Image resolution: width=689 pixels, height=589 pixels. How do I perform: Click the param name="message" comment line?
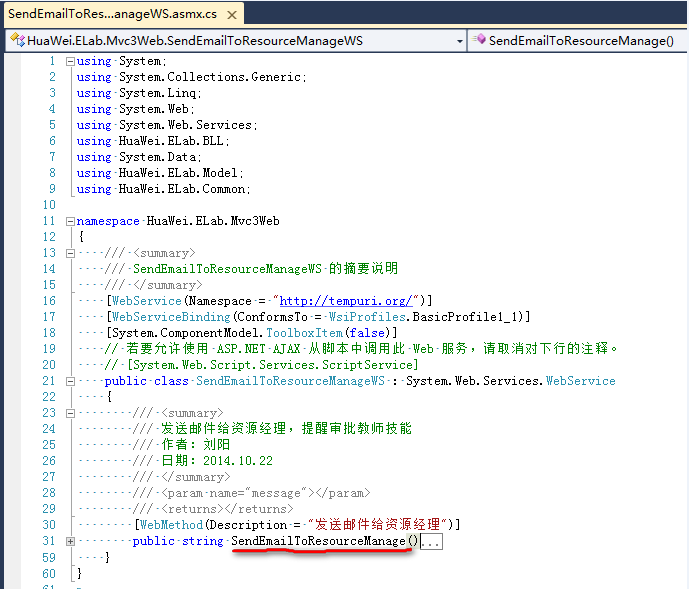point(252,493)
